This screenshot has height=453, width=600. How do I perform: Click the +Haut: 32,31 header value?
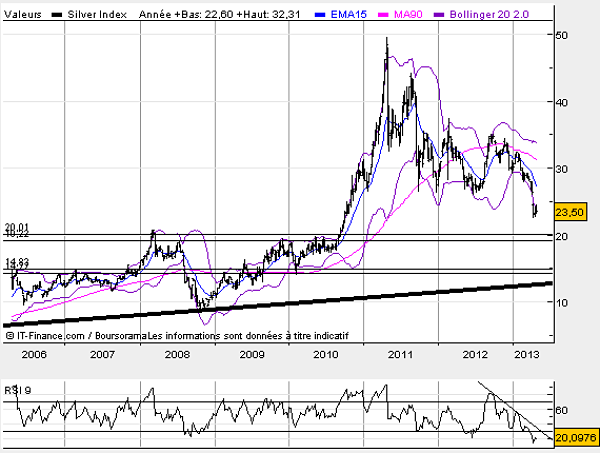point(264,15)
